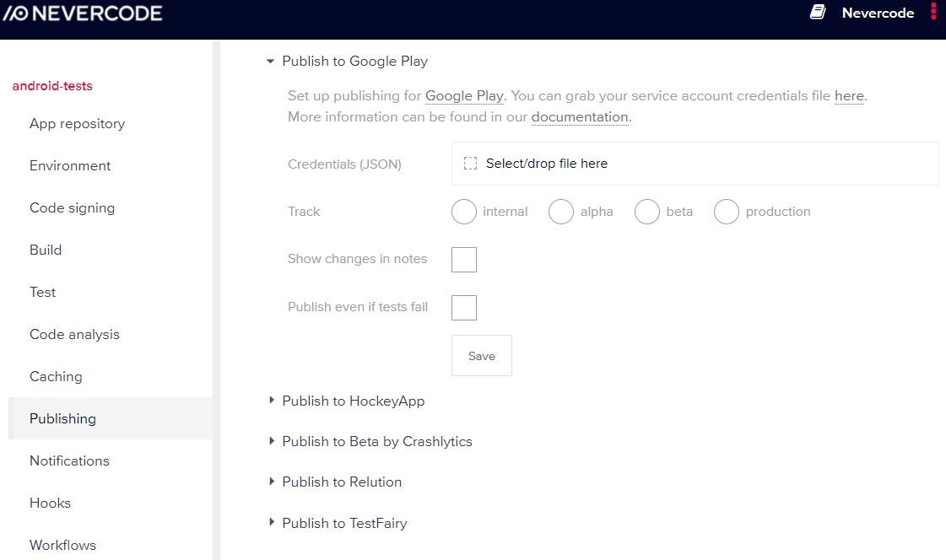This screenshot has height=560, width=946.
Task: Click the Select/drop file here field
Action: coord(695,164)
